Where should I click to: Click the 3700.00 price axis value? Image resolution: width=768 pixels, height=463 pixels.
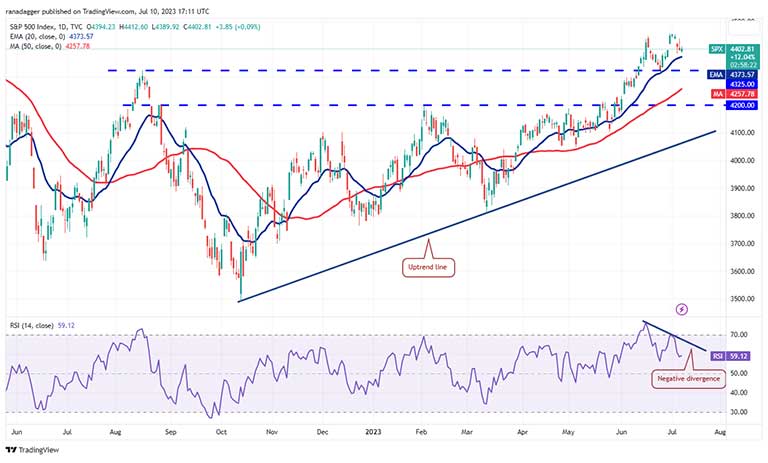pos(744,244)
